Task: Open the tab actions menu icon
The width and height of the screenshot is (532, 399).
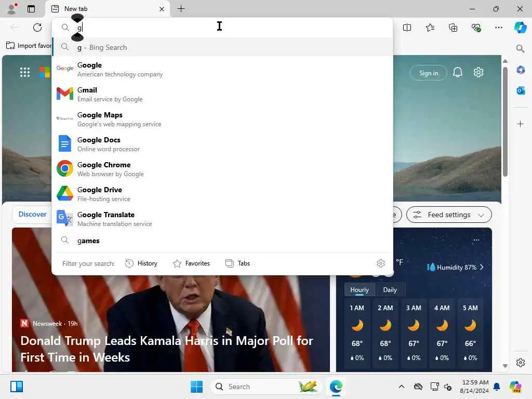Action: [31, 9]
